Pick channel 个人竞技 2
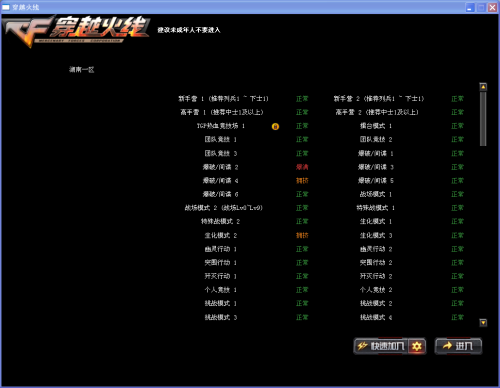The height and width of the screenshot is (388, 500). pos(376,290)
